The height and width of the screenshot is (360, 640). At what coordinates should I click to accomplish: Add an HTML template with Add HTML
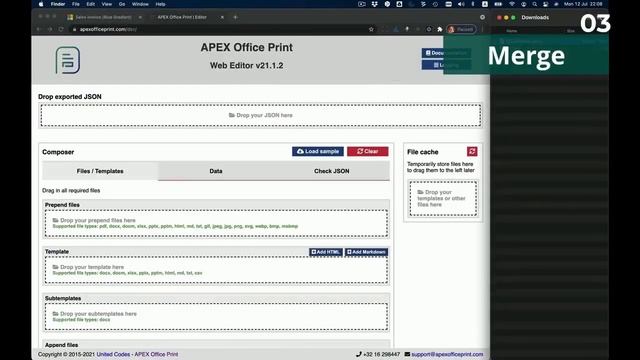(325, 252)
